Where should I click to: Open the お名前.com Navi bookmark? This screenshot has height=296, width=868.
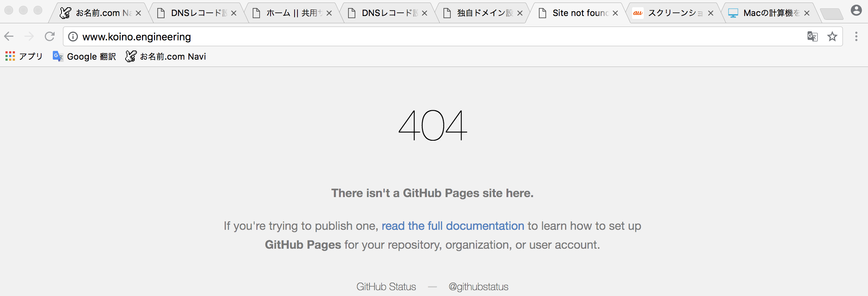[x=166, y=56]
